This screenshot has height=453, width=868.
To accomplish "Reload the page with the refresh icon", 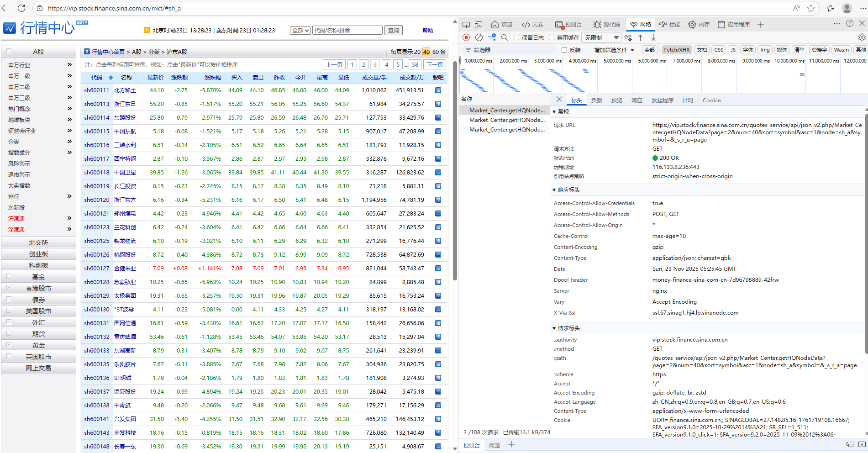I will pyautogui.click(x=21, y=8).
